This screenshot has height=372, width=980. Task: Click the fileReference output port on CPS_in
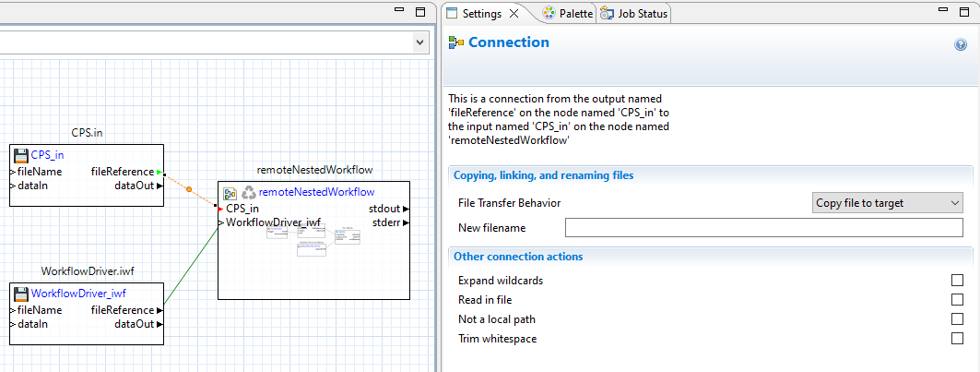coord(160,172)
